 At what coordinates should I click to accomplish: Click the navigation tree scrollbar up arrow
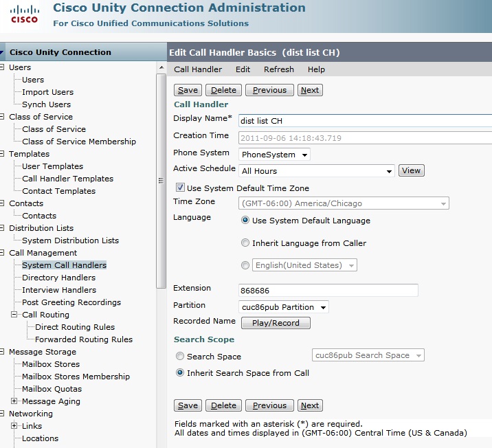(x=161, y=67)
